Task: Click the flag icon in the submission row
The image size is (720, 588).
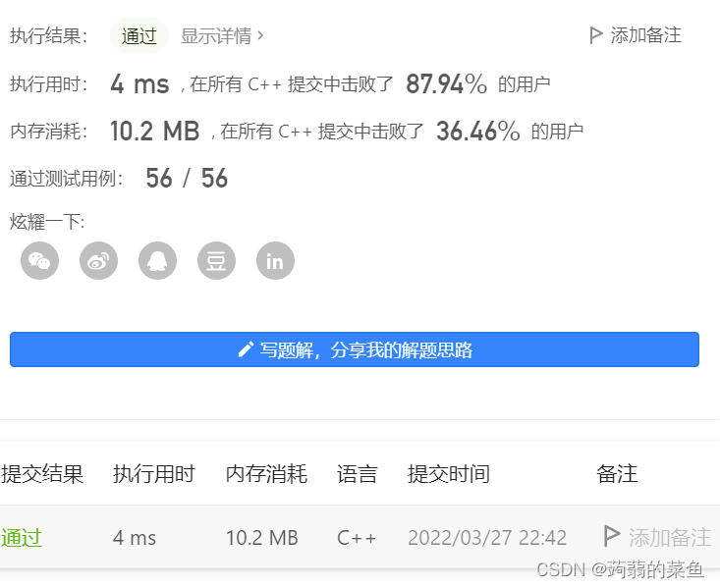Action: [x=611, y=536]
